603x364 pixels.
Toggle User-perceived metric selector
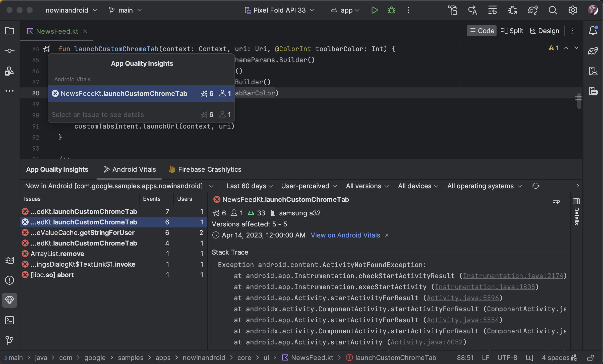click(308, 186)
